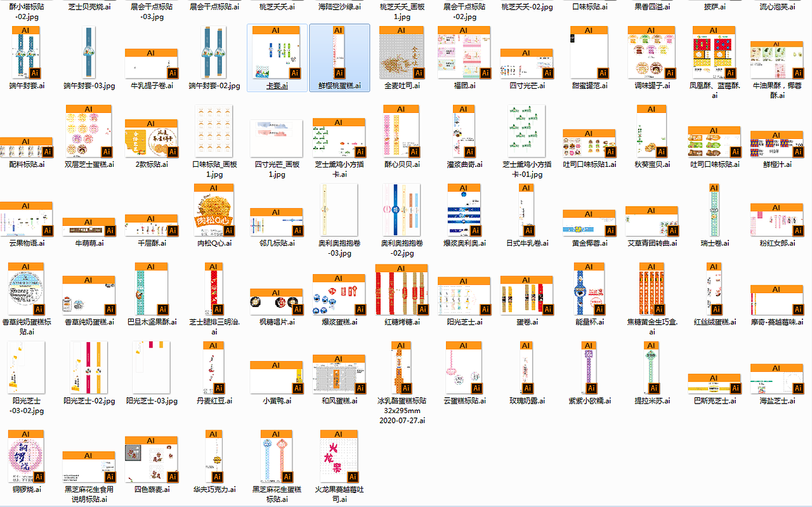
Task: Select the 端午封套-02.jpg image thumbnail
Action: [213, 52]
